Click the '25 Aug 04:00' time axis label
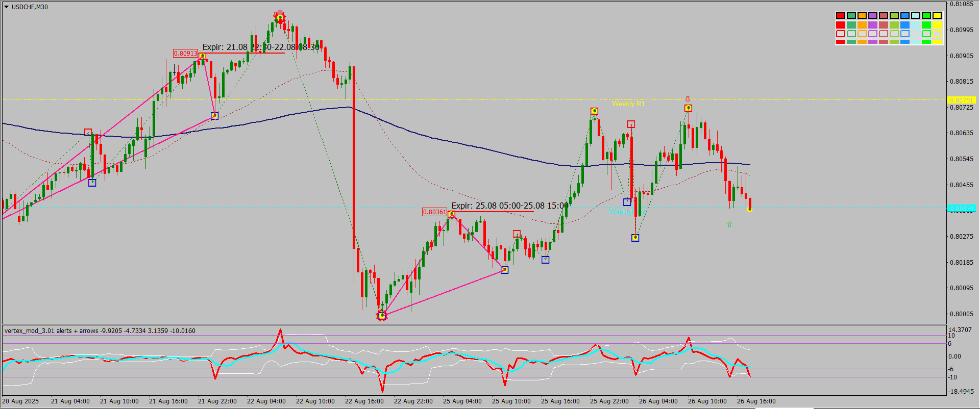The width and height of the screenshot is (980, 409). point(462,401)
